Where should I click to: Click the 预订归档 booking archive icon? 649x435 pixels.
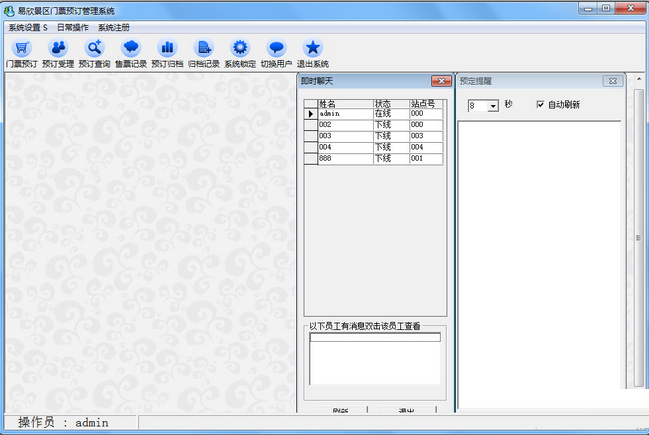[x=167, y=53]
